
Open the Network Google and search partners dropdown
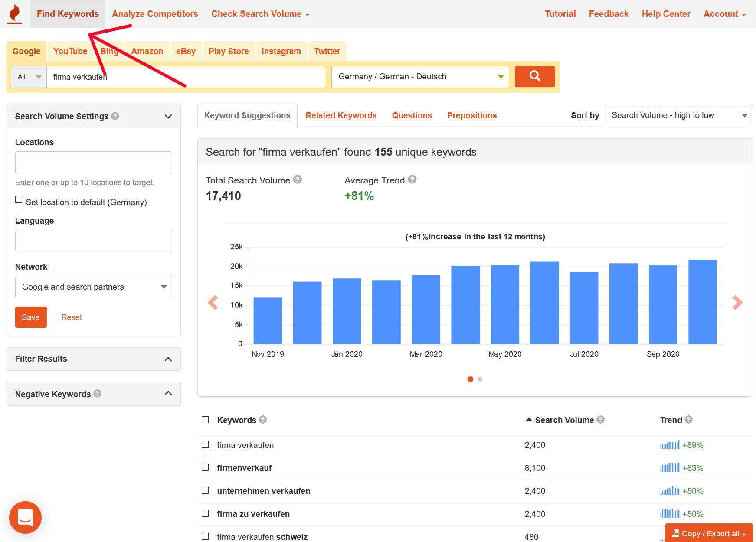(x=93, y=287)
